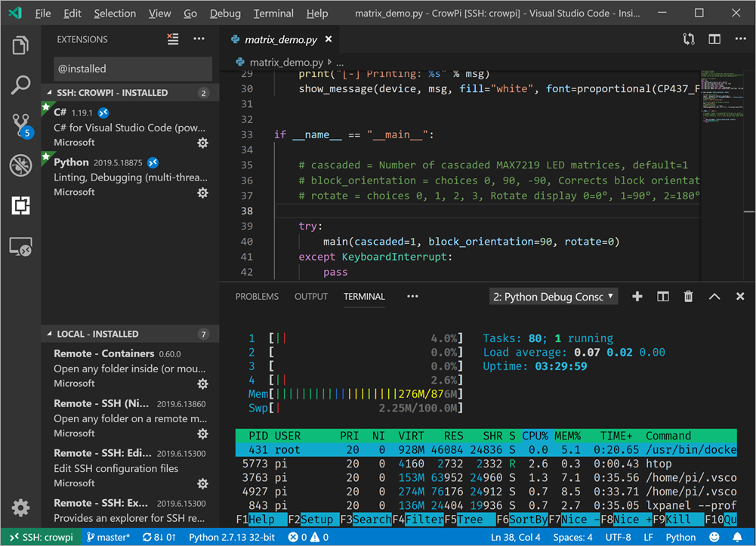Close the matrix_demo.py editor tab
This screenshot has height=546, width=756.
click(x=329, y=39)
